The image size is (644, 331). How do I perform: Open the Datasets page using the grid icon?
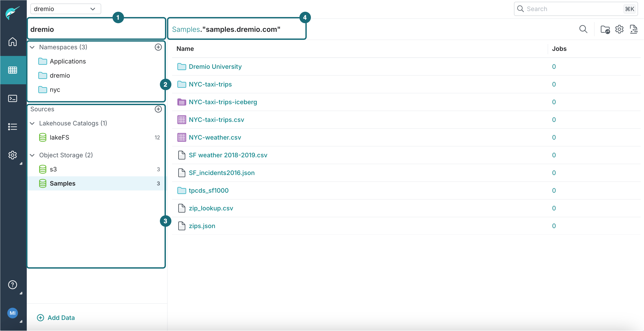pyautogui.click(x=12, y=70)
